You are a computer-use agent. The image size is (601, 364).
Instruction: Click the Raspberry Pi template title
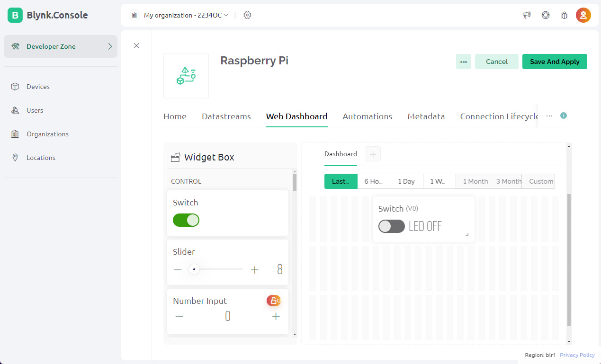[x=254, y=61]
